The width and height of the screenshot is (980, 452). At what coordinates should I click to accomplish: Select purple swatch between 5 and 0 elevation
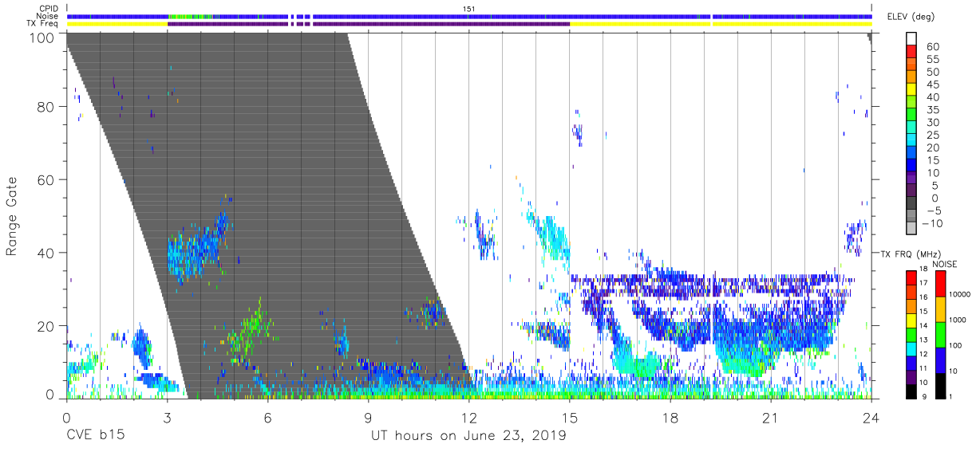coord(911,191)
